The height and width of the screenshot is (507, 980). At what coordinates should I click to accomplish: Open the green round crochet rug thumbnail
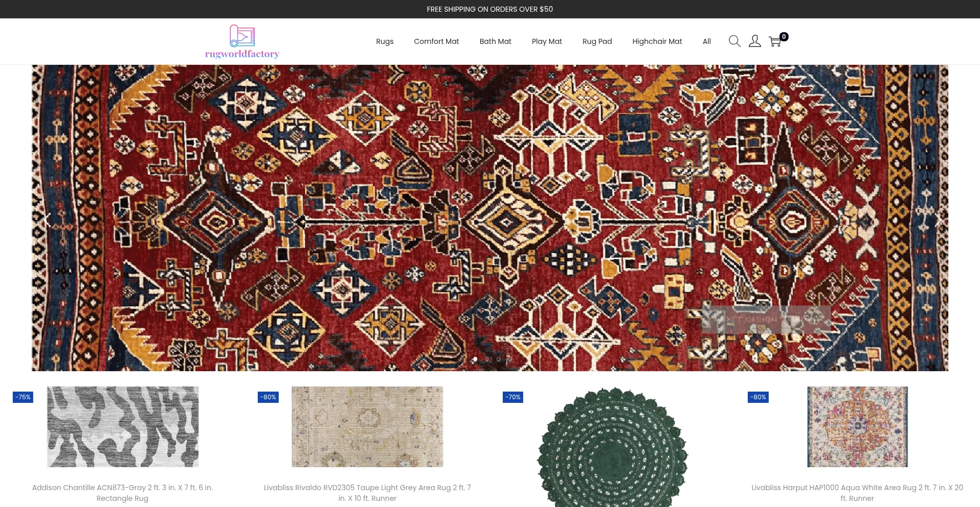coord(612,447)
